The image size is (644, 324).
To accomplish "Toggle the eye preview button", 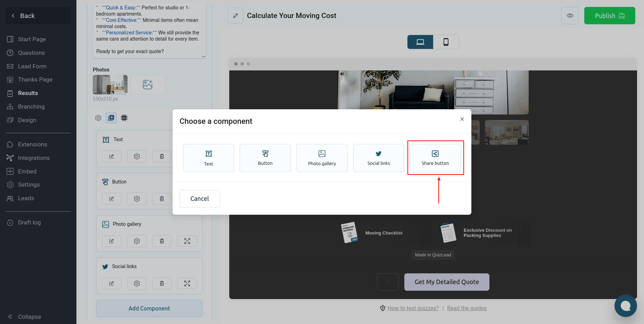I will [570, 16].
